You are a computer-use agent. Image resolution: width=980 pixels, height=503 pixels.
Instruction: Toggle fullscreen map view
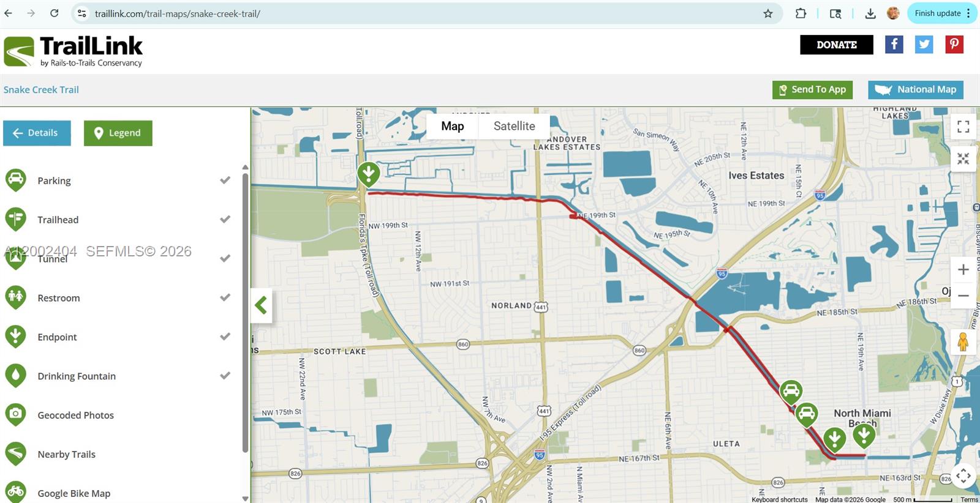(963, 127)
